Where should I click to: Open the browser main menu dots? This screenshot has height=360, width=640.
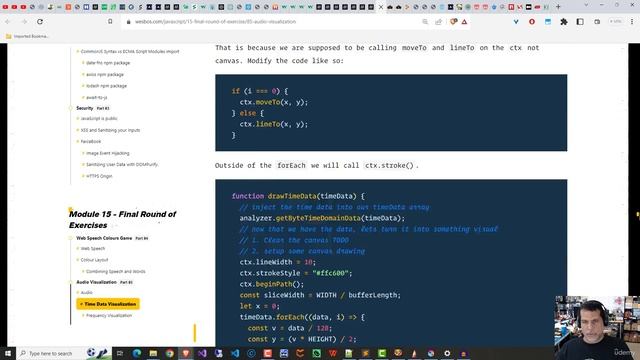coord(632,22)
